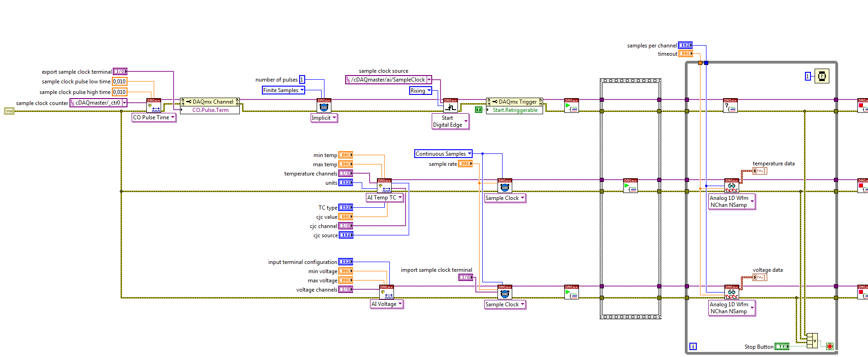Click the import sample clock terminal I/O control
Image resolution: width=868 pixels, height=357 pixels.
[466, 277]
